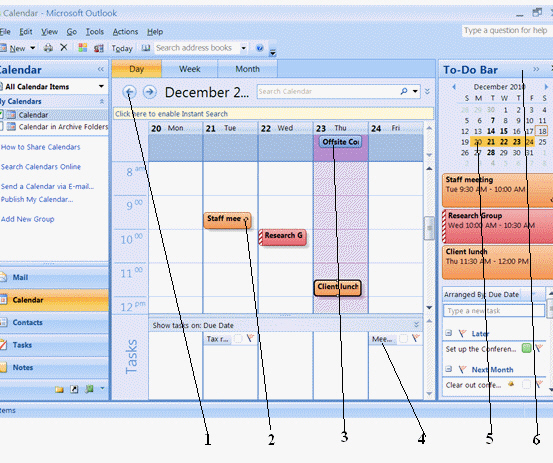
Task: Toggle Calendar in Archive Folders checkbox
Action: point(1,126)
